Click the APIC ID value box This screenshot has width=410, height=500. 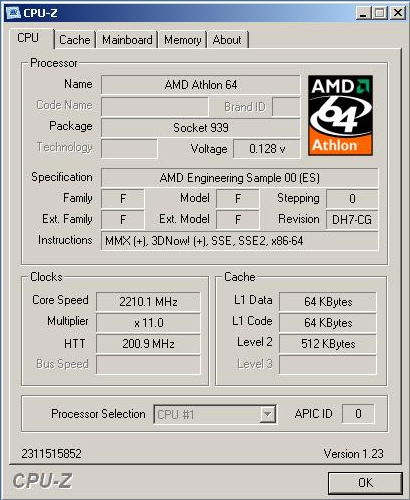tap(358, 414)
